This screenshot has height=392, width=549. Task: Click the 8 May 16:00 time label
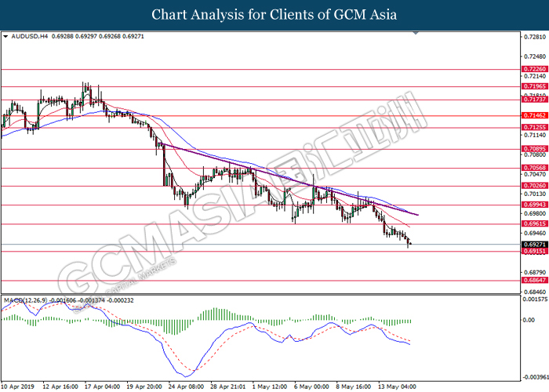click(x=354, y=387)
